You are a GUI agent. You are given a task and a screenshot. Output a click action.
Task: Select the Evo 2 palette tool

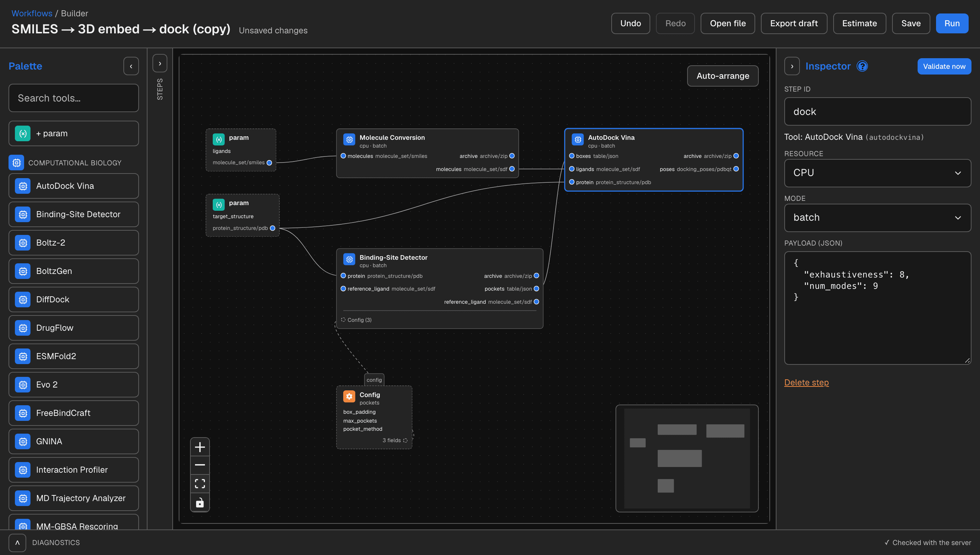coord(74,385)
